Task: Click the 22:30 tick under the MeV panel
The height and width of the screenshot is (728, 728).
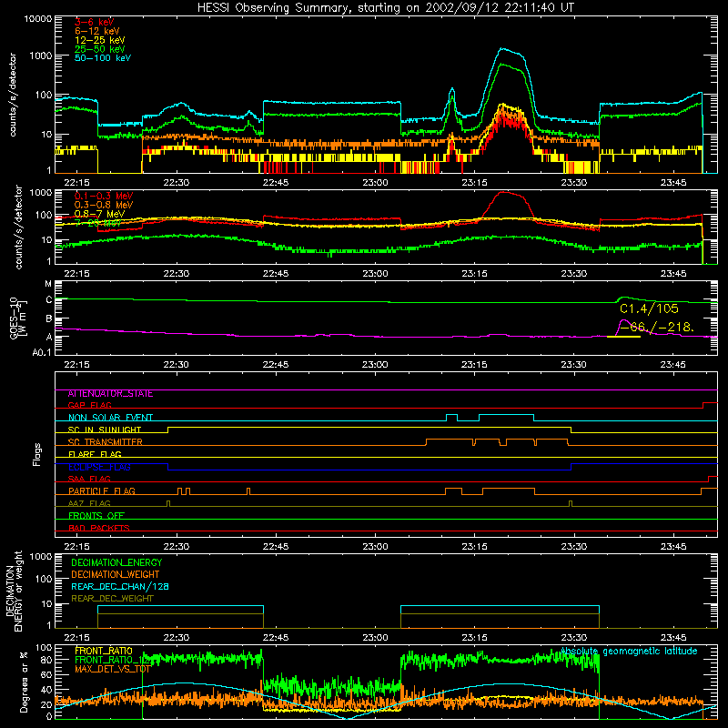Action: 177,274
